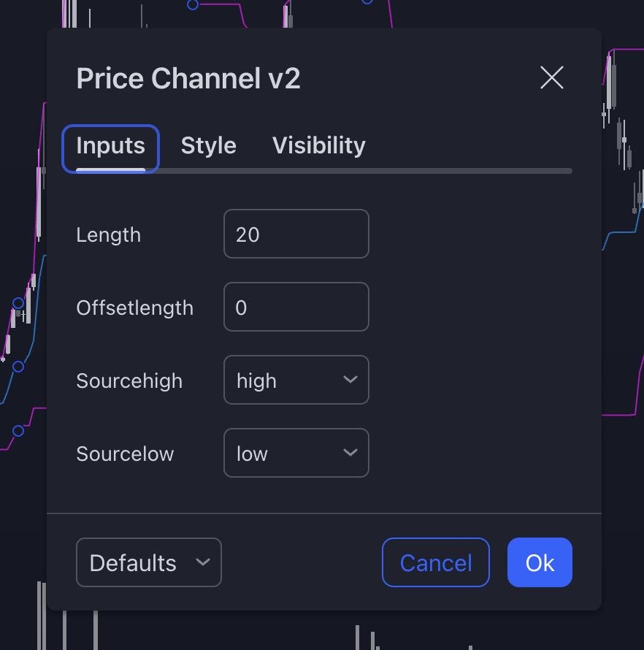Switch to the Style tab

tap(208, 145)
